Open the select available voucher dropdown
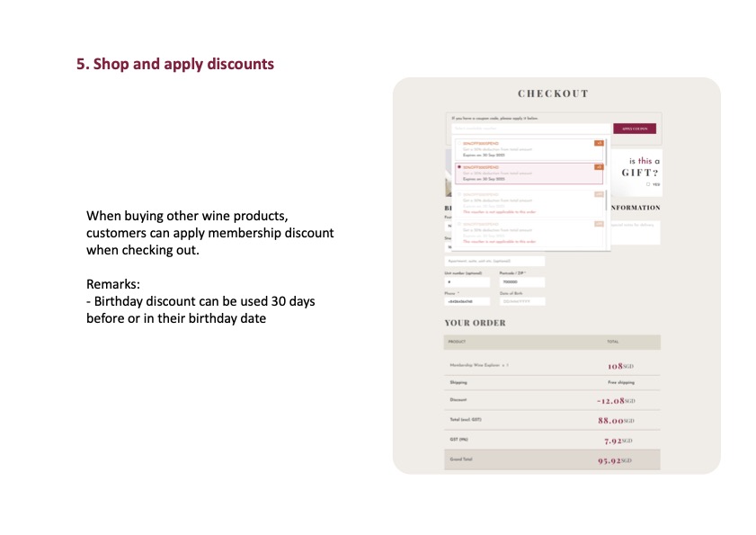Screen dimensions: 756x535 coord(529,129)
